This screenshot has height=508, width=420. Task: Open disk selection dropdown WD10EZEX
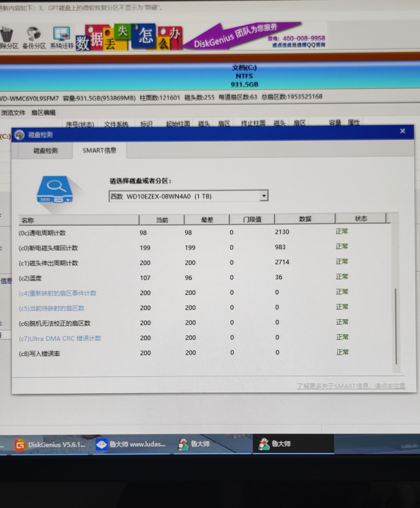(188, 196)
